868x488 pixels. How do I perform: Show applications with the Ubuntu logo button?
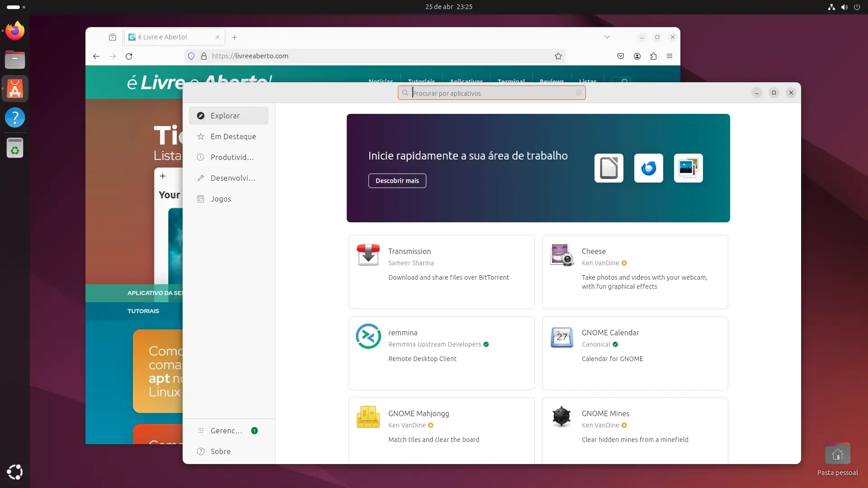[15, 472]
